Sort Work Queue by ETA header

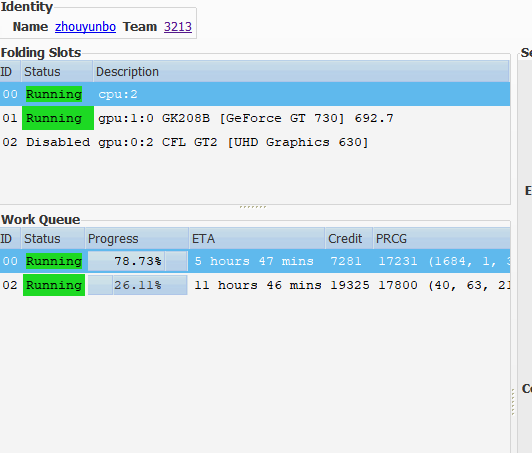click(257, 239)
